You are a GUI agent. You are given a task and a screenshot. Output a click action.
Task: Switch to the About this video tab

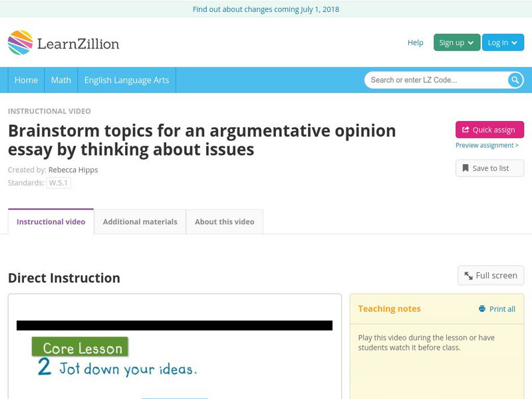click(x=224, y=221)
